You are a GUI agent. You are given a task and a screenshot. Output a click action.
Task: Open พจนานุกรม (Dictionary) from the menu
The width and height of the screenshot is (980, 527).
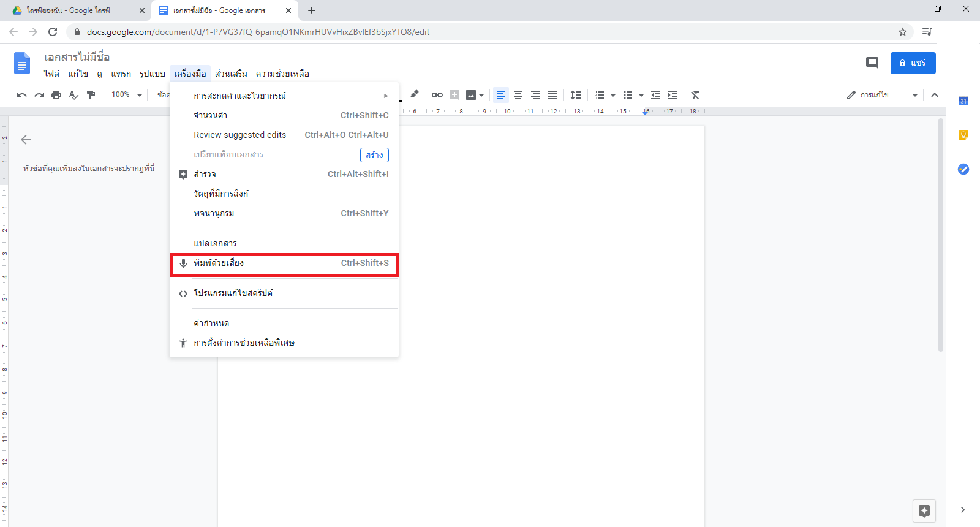click(x=284, y=213)
